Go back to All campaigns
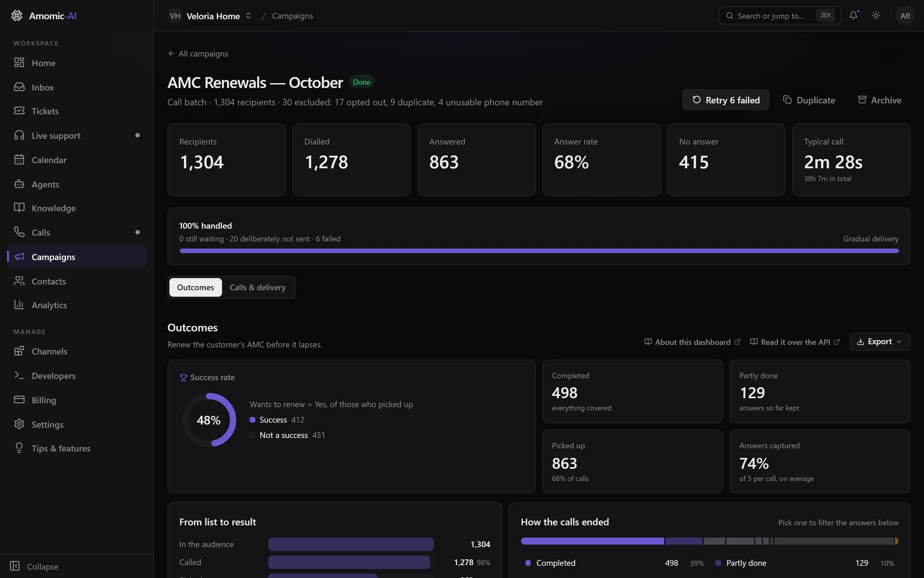 click(198, 54)
